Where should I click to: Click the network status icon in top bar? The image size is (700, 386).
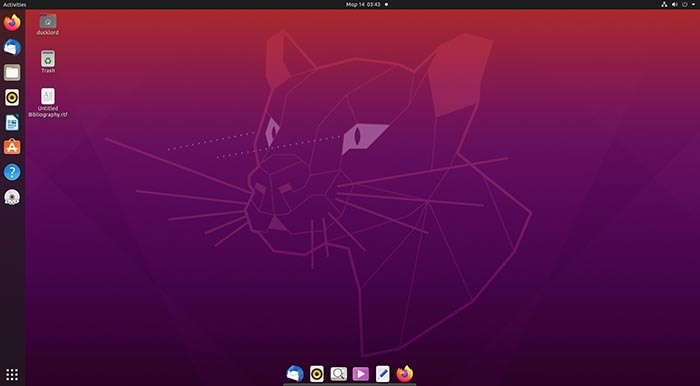pos(664,4)
